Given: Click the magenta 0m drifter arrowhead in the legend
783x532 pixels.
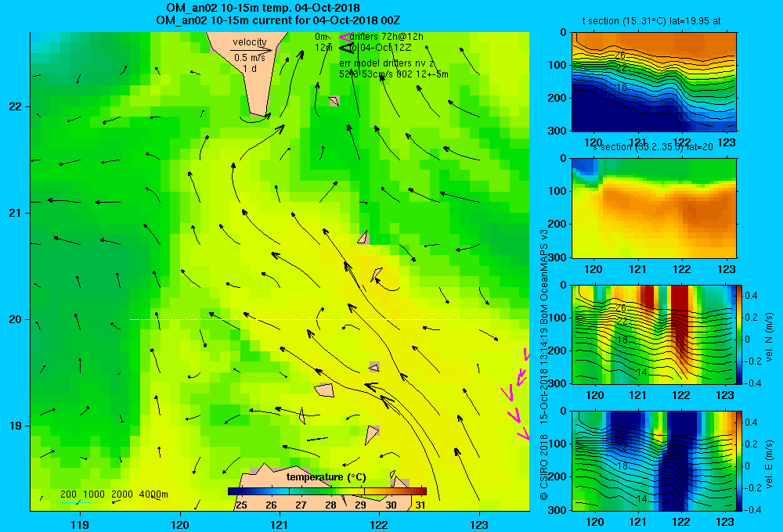Looking at the screenshot, I should [346, 37].
